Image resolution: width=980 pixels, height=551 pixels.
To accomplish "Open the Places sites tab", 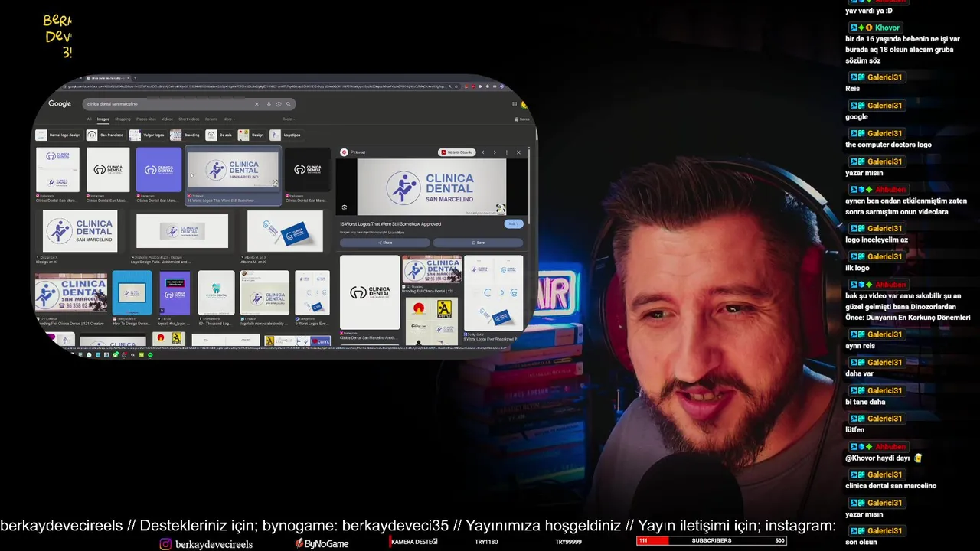I will coord(146,119).
